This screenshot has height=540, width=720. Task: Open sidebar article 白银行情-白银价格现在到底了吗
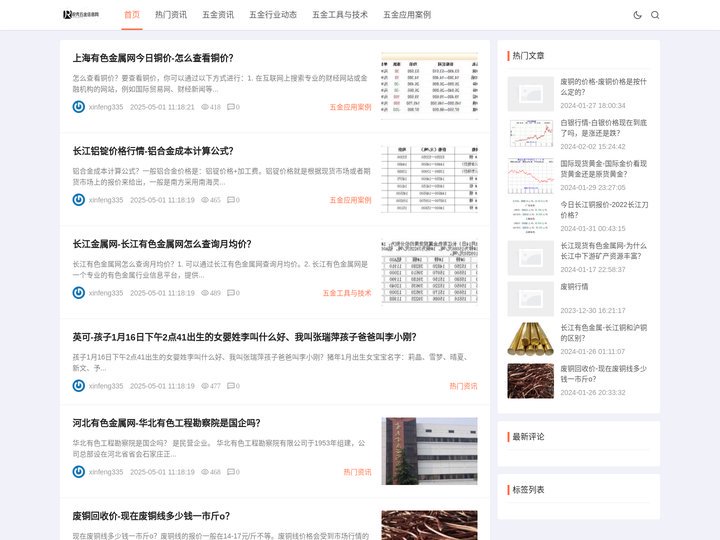tap(603, 128)
